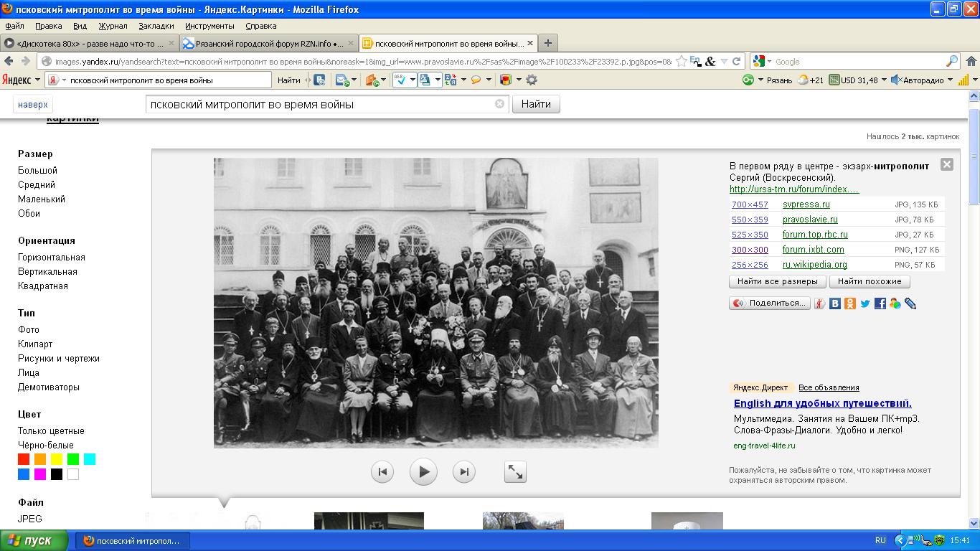Open the svpressa.ru source link

tap(806, 204)
